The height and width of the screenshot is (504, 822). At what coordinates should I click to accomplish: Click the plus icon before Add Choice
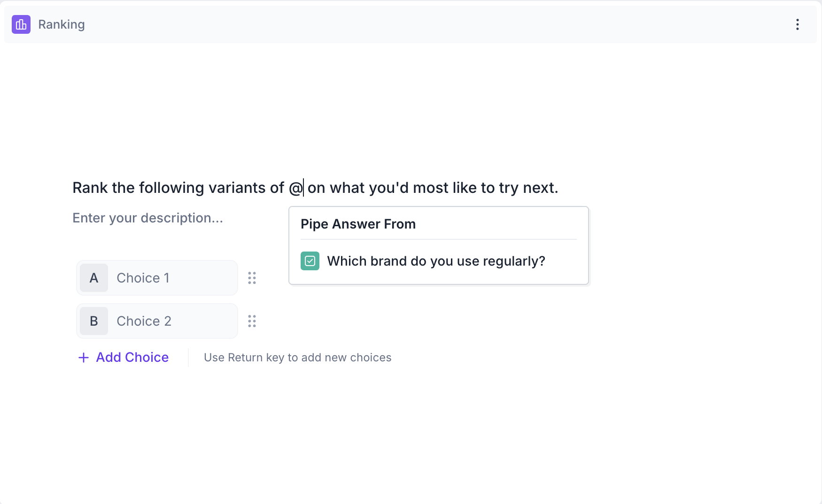[x=84, y=358]
